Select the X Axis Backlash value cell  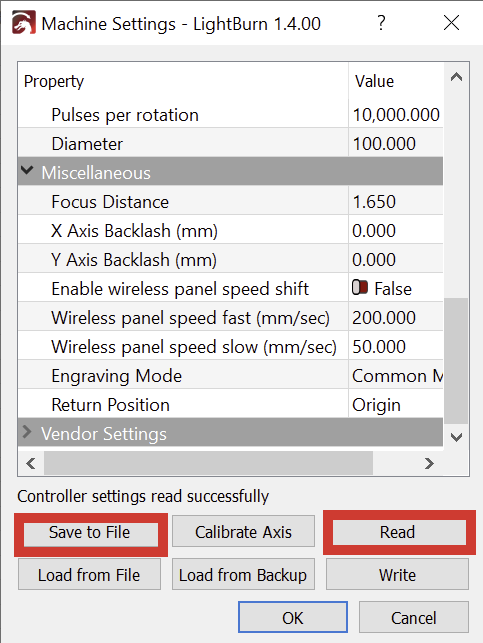(x=396, y=230)
